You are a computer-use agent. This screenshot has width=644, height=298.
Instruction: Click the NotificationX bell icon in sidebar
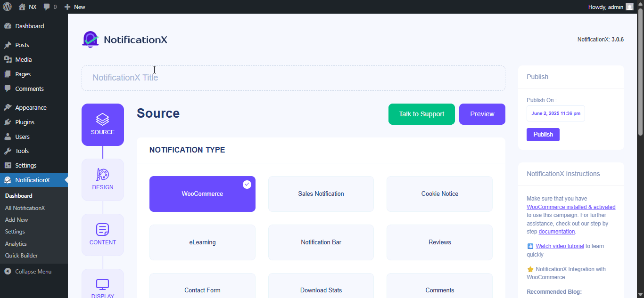pos(8,180)
